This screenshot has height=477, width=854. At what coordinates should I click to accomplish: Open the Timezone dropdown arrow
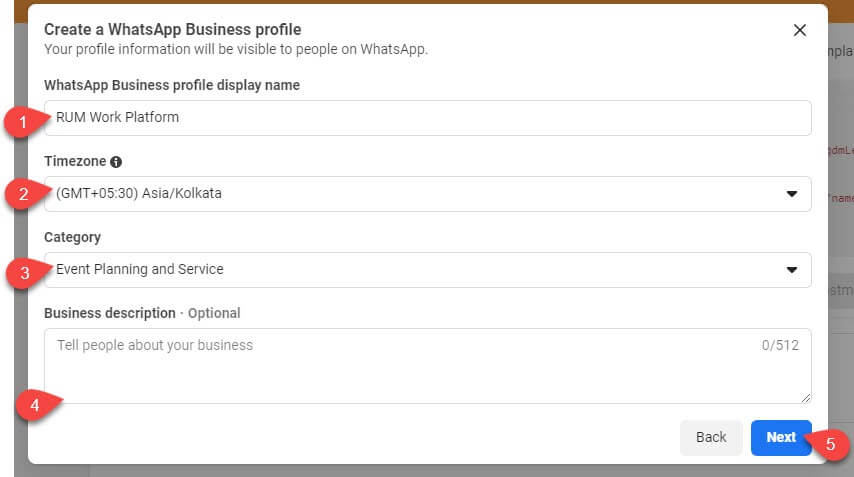(x=791, y=194)
